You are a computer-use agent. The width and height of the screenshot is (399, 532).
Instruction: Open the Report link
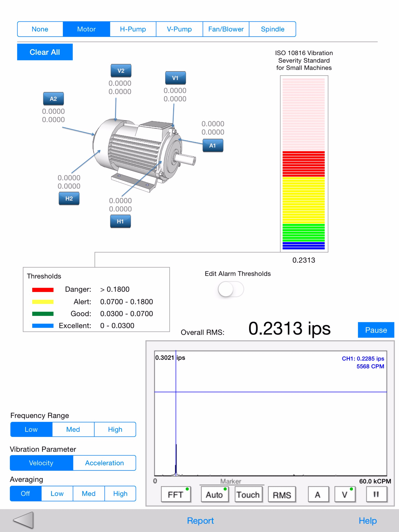[x=200, y=521]
